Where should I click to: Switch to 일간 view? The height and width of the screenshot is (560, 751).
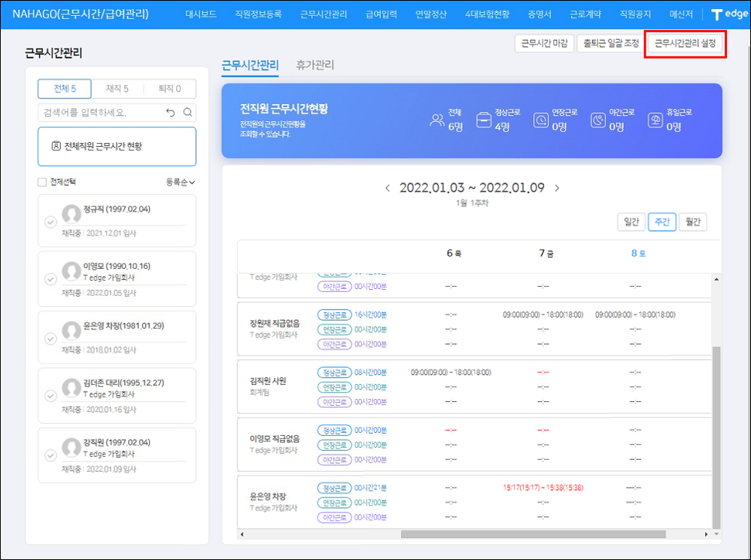point(631,222)
